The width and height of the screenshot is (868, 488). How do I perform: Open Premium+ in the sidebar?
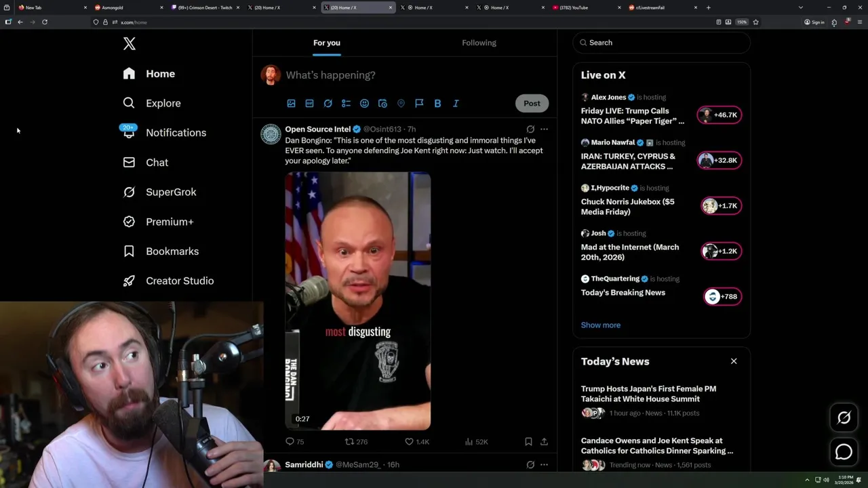(x=158, y=222)
